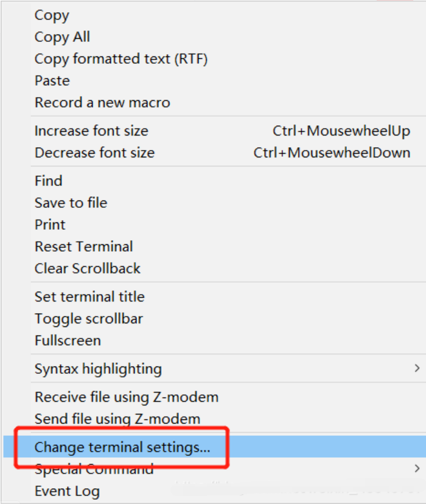Image resolution: width=426 pixels, height=504 pixels.
Task: Open Change terminal settings
Action: click(x=122, y=447)
